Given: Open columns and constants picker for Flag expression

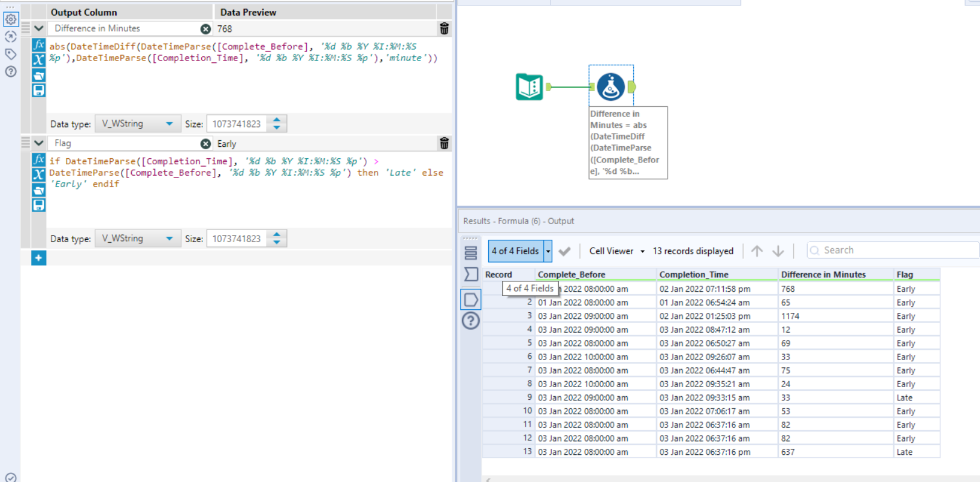Looking at the screenshot, I should (39, 175).
